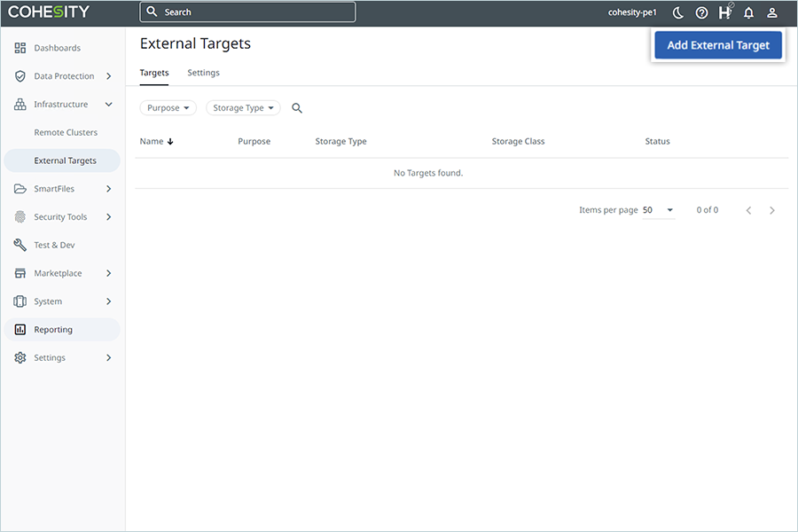The width and height of the screenshot is (798, 532).
Task: Sort by Status column header
Action: click(x=658, y=142)
